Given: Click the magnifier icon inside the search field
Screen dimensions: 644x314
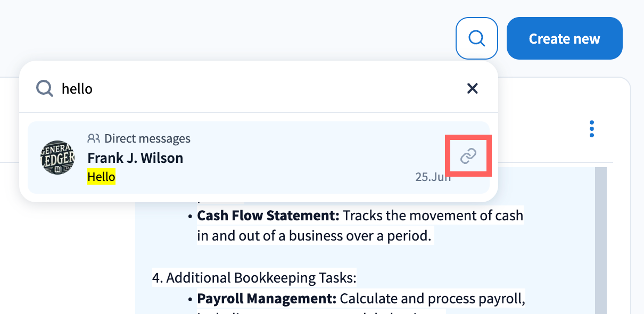Looking at the screenshot, I should pyautogui.click(x=45, y=88).
